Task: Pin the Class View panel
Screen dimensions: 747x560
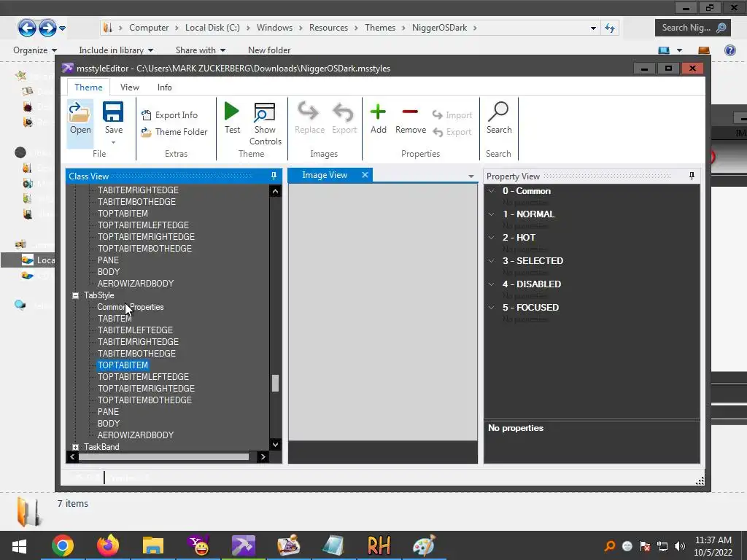Action: tap(274, 176)
